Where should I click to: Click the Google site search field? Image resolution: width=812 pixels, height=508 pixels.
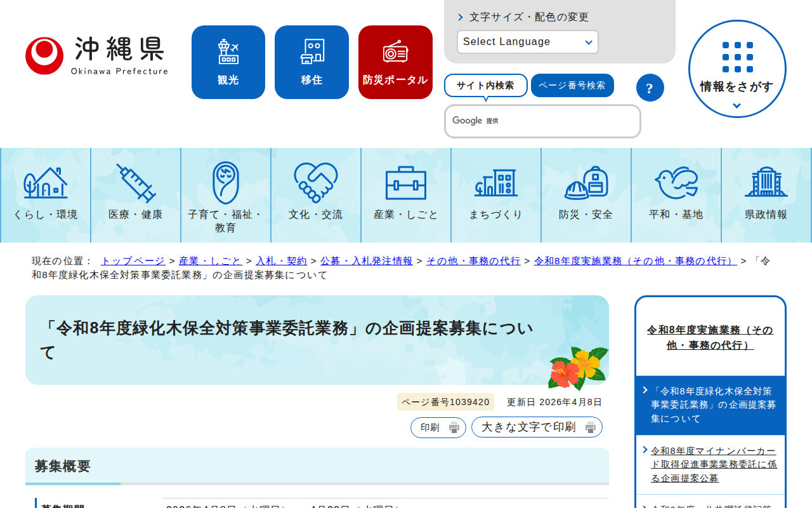542,121
